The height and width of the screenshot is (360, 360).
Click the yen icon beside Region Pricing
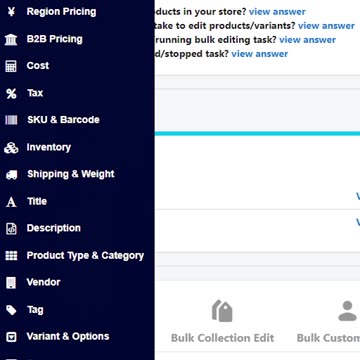pos(11,12)
